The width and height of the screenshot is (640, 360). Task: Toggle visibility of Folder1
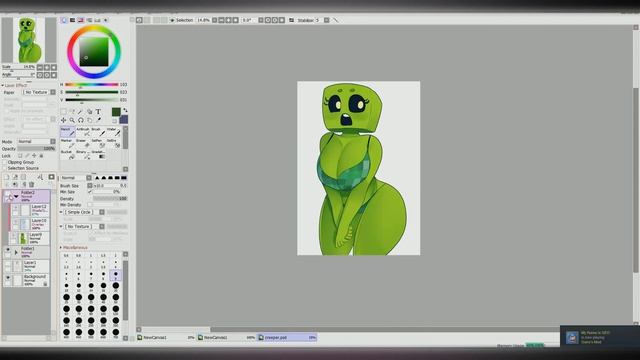tap(7, 250)
